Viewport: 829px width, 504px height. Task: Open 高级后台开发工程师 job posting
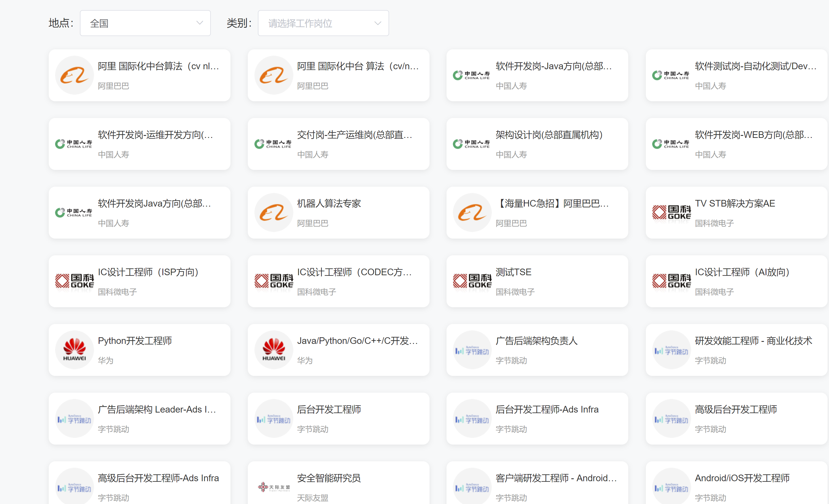point(736,409)
